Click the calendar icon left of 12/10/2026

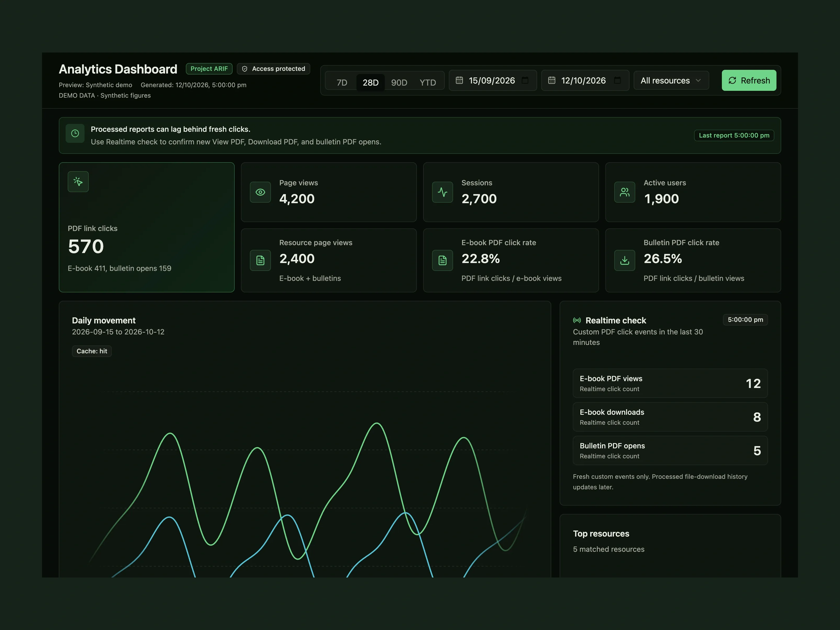coord(552,80)
